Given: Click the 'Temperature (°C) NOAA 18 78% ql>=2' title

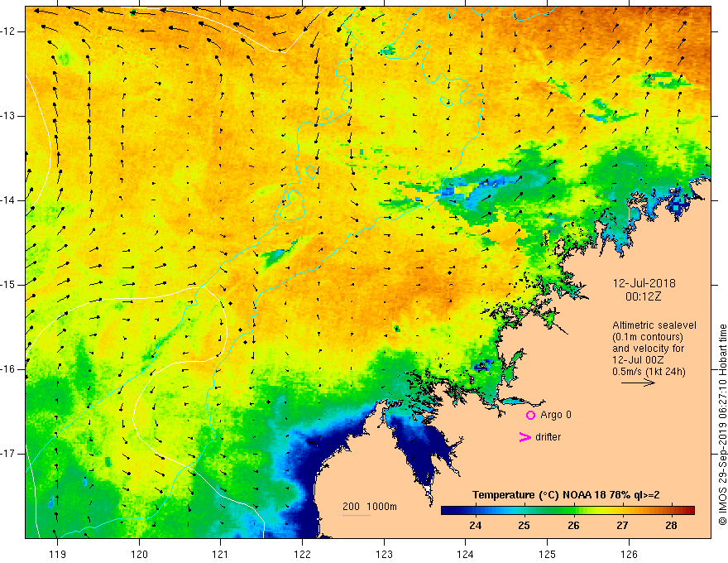Looking at the screenshot, I should (566, 495).
